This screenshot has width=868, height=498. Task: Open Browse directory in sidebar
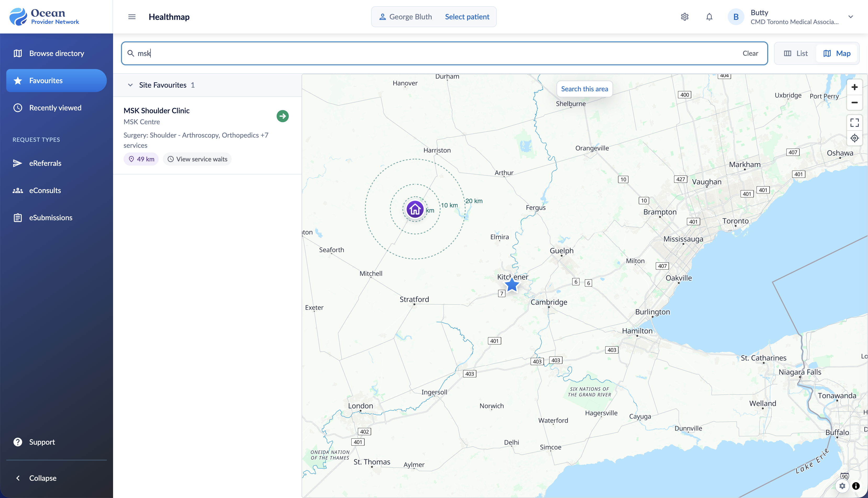click(57, 53)
